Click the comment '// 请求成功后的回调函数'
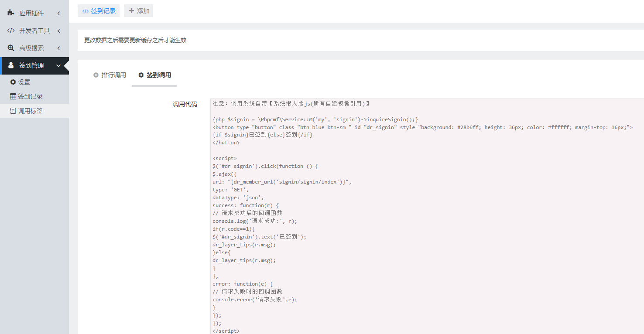This screenshot has height=334, width=644. pos(247,213)
